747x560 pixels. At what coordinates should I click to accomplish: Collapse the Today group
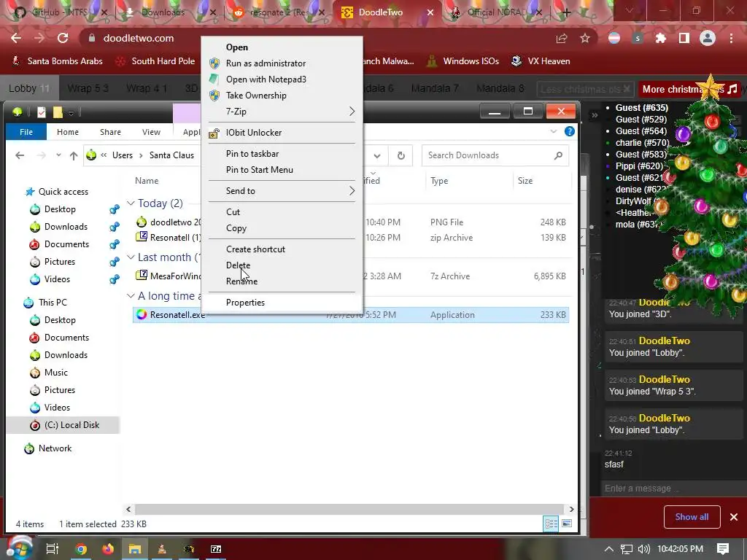[x=131, y=203]
